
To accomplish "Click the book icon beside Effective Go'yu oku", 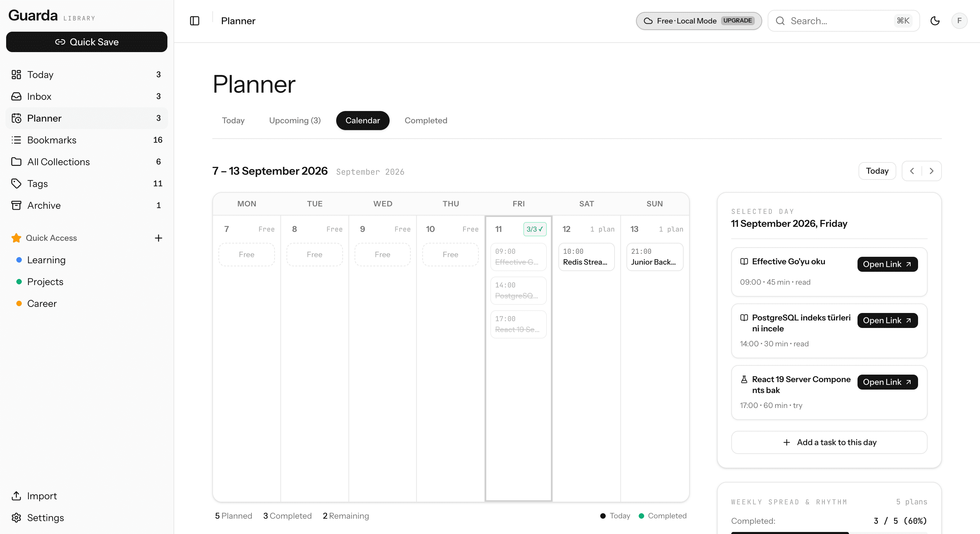I will (x=744, y=262).
